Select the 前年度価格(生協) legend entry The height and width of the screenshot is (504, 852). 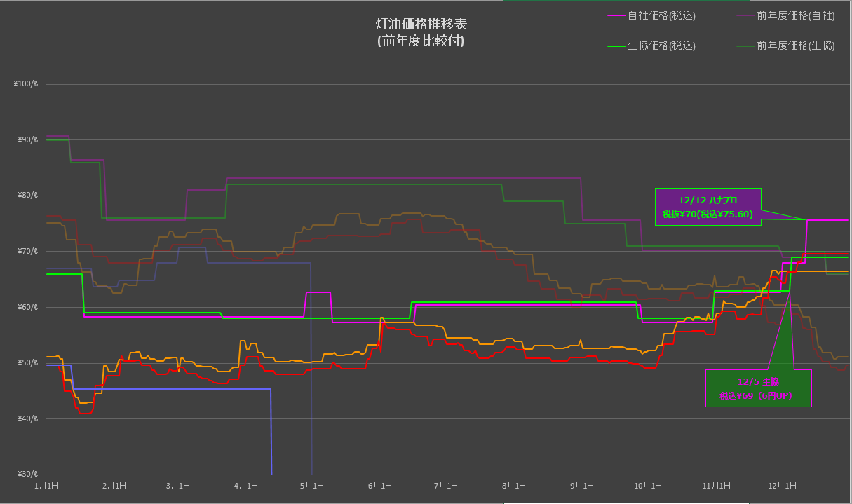click(x=795, y=46)
